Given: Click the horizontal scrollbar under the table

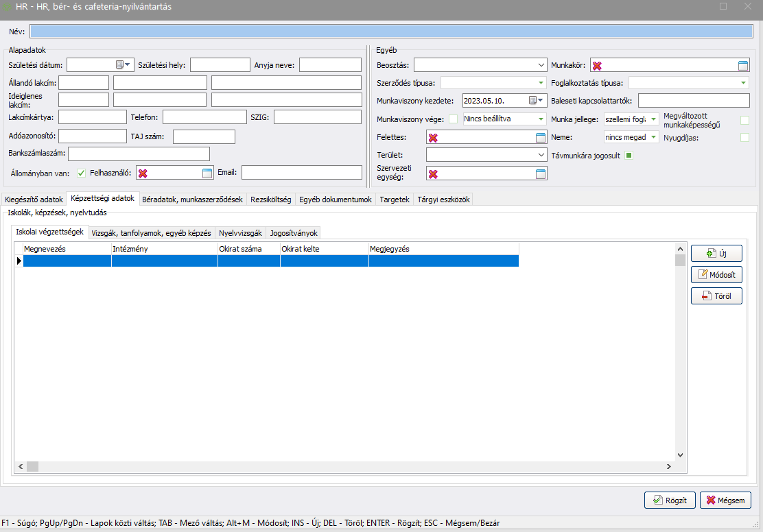Looking at the screenshot, I should pyautogui.click(x=343, y=466).
